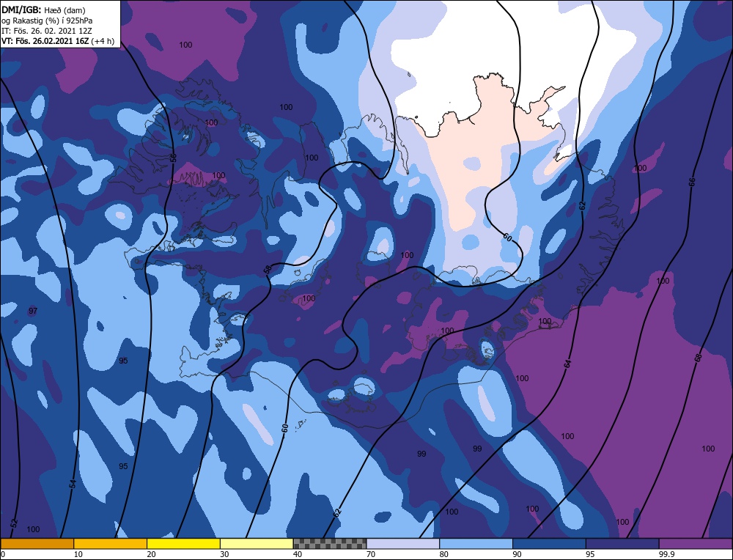Click the legend tick label '10'
This screenshot has width=733, height=560.
click(77, 554)
